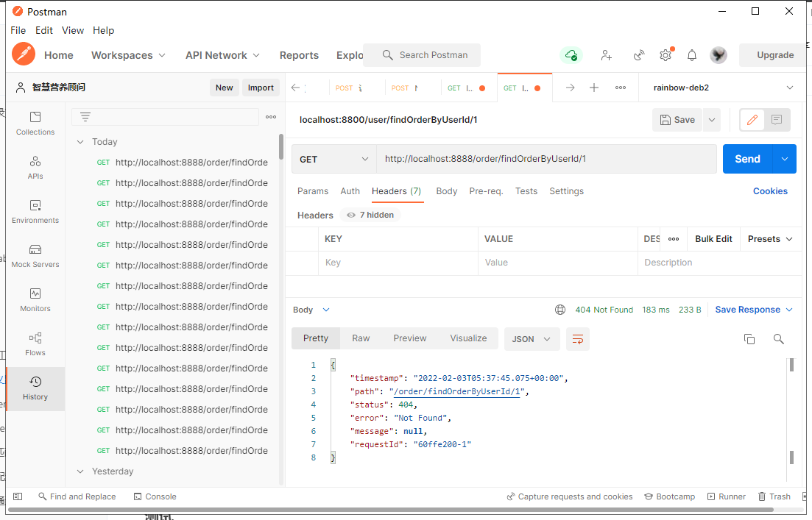Copy the response body

coord(749,339)
